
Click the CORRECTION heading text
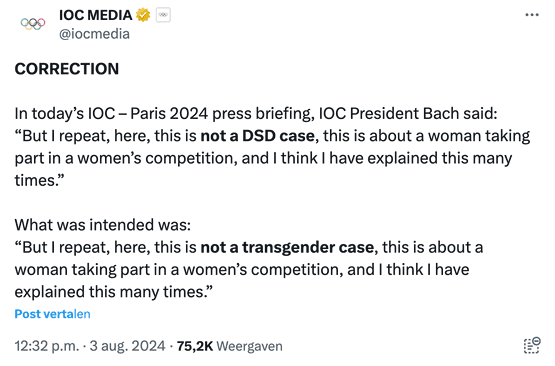(67, 69)
